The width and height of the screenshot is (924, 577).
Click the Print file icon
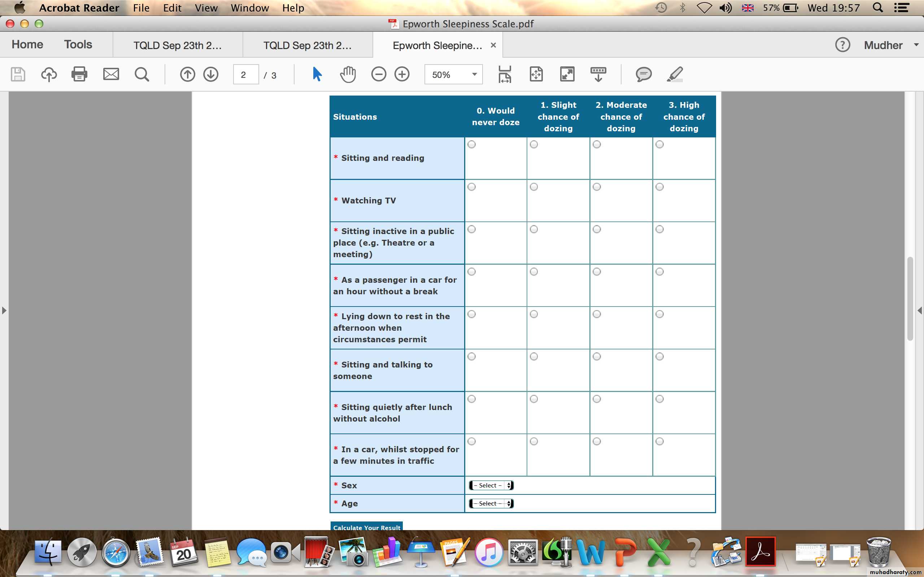[79, 74]
